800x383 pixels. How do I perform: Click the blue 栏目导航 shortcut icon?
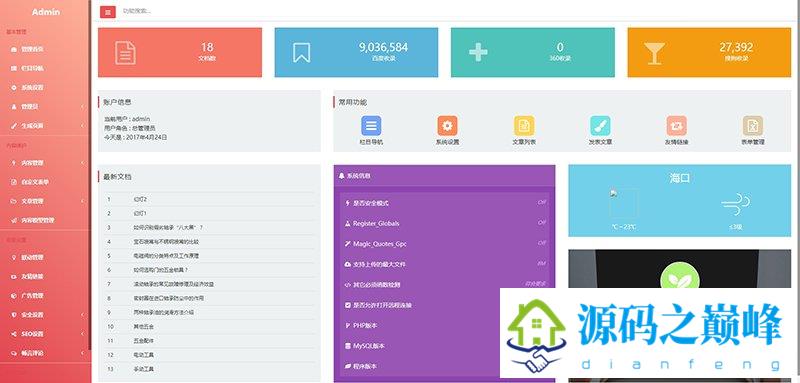point(371,125)
